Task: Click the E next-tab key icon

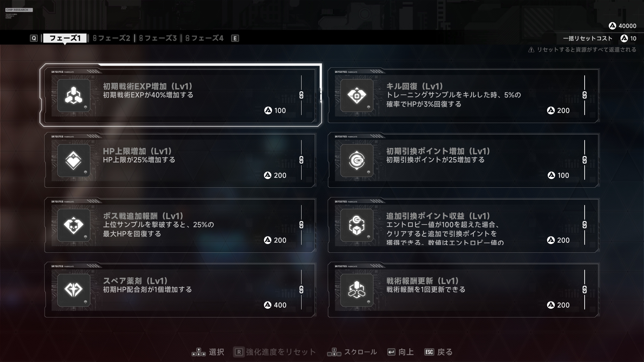Action: tap(235, 38)
